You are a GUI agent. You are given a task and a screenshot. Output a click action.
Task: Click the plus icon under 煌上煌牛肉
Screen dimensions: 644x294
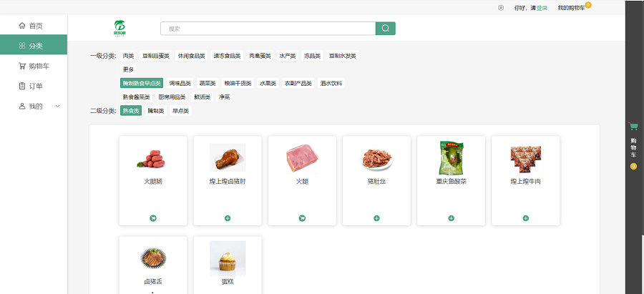click(x=525, y=218)
